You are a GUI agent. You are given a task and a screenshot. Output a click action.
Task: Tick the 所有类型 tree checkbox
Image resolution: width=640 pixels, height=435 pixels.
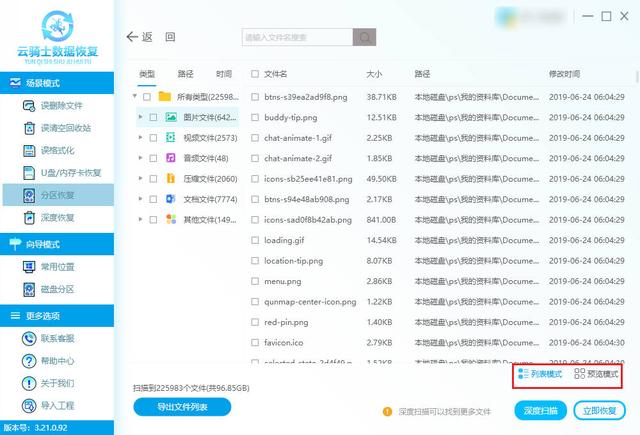147,97
